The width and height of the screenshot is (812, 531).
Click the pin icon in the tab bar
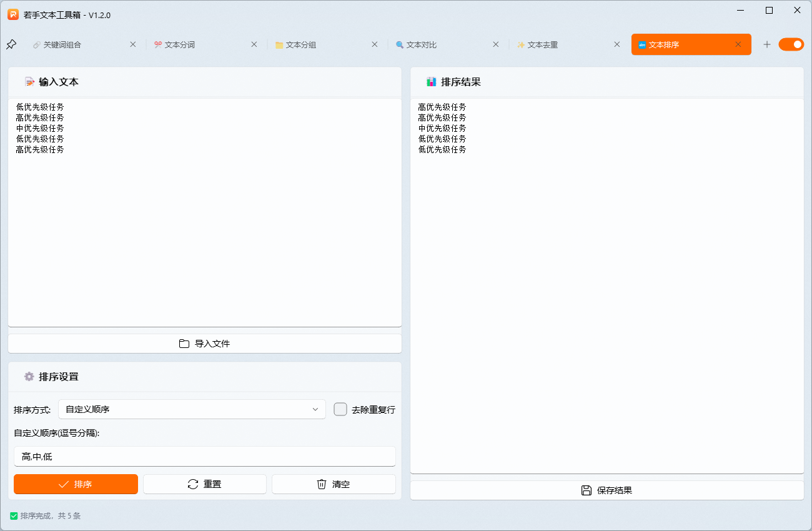point(11,44)
